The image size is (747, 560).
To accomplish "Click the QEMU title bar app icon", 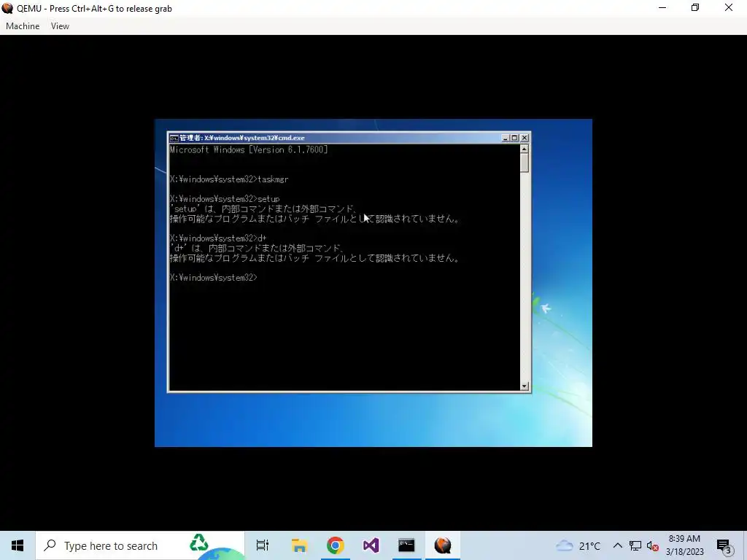I will [x=7, y=8].
